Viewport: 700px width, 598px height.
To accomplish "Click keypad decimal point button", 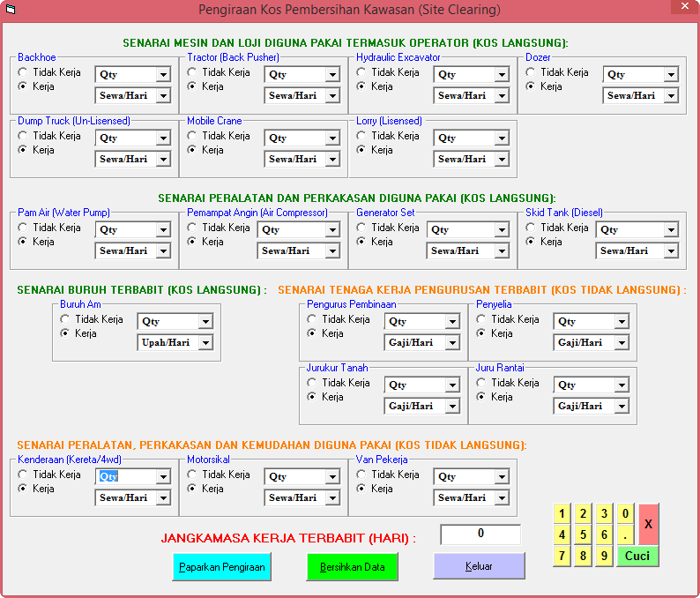I will click(625, 534).
